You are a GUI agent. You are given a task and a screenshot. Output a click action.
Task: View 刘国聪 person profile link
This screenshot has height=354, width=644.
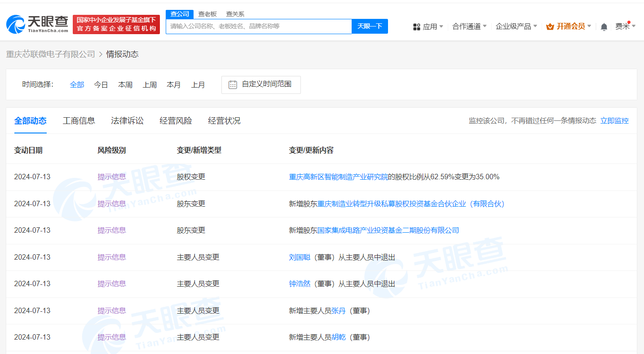pyautogui.click(x=300, y=257)
